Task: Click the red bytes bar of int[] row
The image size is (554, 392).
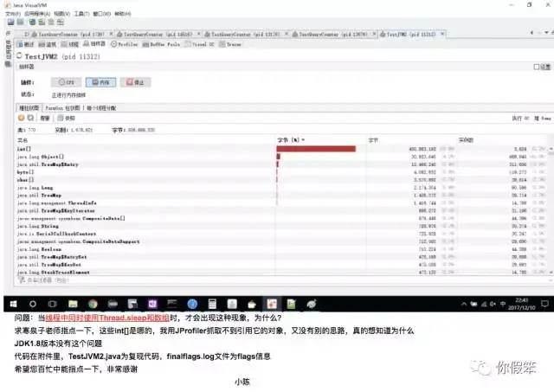Action: [316, 149]
